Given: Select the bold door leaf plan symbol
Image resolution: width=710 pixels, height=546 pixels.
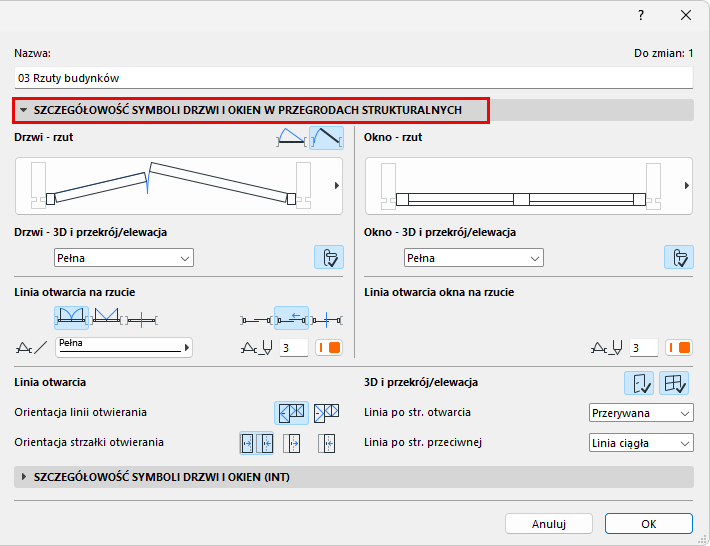Looking at the screenshot, I should [326, 138].
